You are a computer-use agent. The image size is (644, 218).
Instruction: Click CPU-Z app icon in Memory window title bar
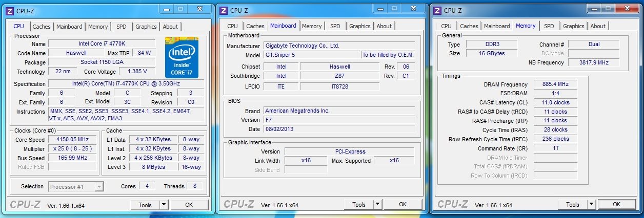[x=437, y=10]
